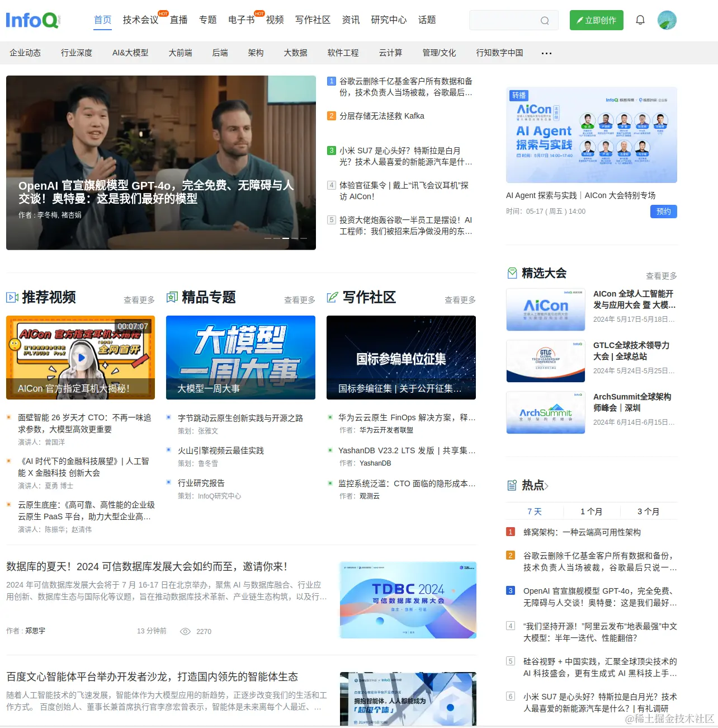This screenshot has height=728, width=718.
Task: Click rank 1 badge for 谷歌云 headline
Action: (332, 81)
